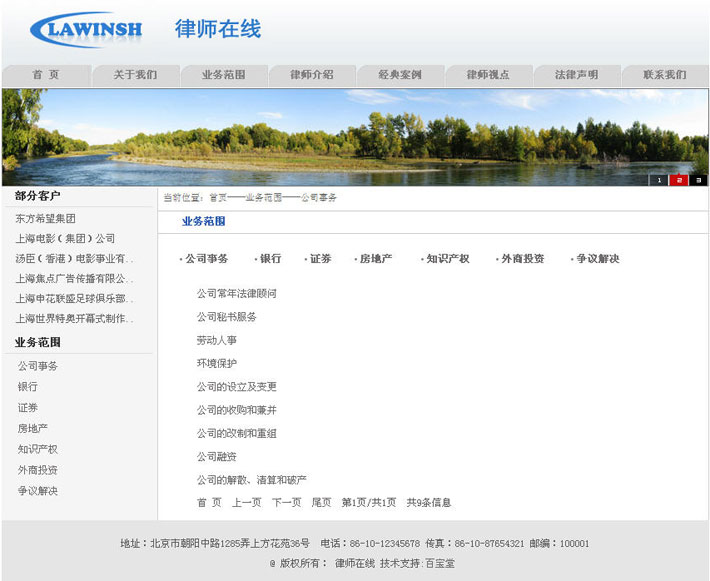Click 争议解决 in category row

click(598, 259)
